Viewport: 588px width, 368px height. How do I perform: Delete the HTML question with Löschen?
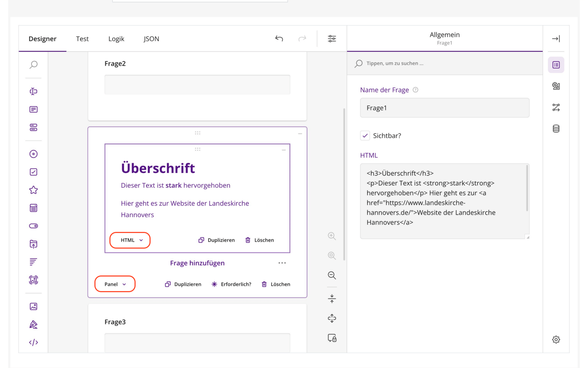point(260,240)
